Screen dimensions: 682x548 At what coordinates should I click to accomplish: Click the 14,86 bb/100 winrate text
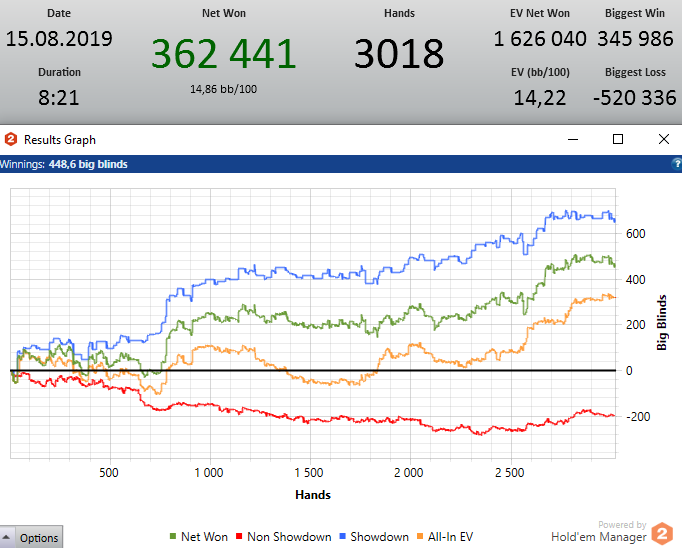pos(224,89)
